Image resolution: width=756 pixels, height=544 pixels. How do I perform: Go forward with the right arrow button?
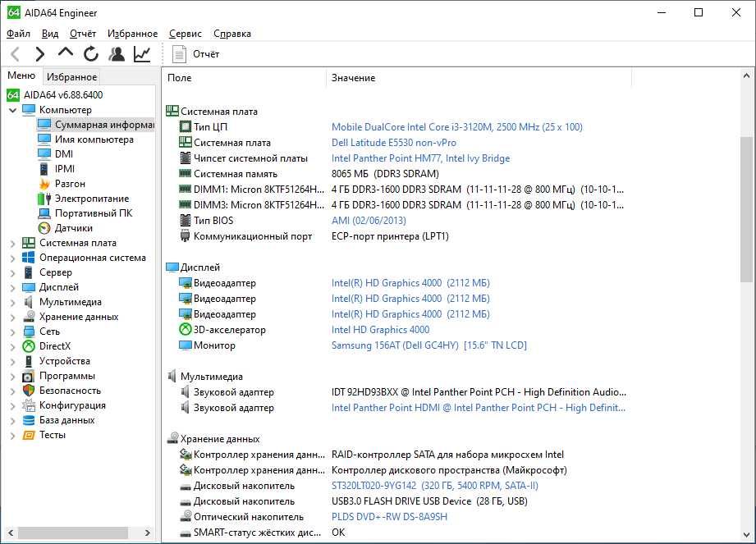tap(40, 54)
